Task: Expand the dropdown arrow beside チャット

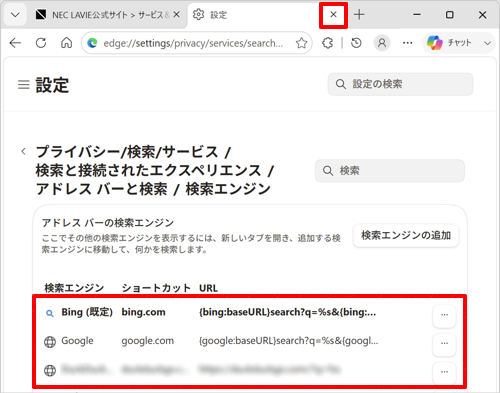Action: [487, 43]
